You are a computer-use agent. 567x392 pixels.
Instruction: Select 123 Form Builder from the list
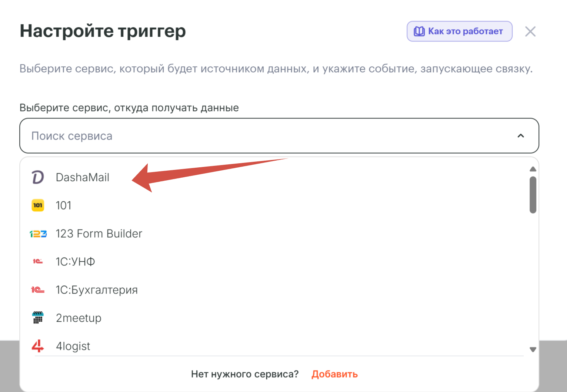coord(99,234)
